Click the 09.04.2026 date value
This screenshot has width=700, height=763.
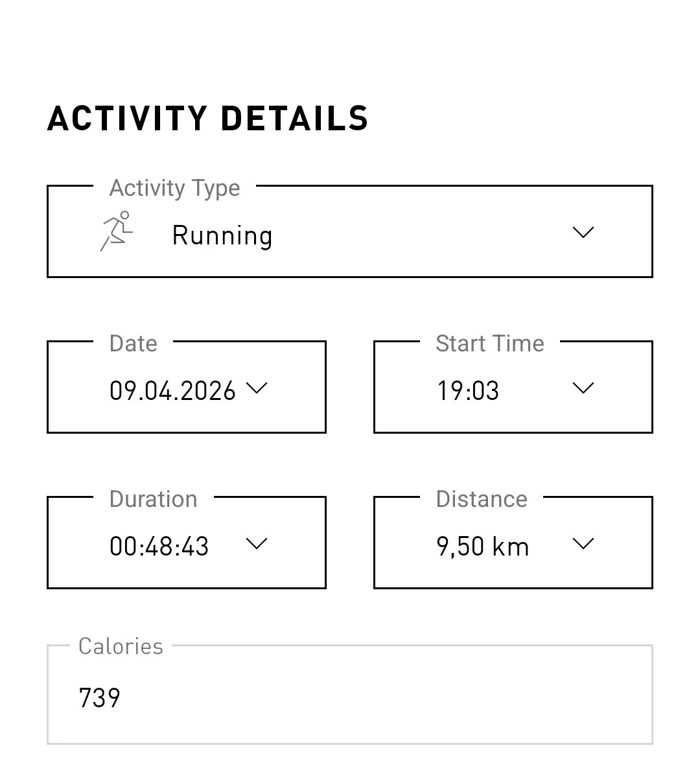[x=172, y=391]
